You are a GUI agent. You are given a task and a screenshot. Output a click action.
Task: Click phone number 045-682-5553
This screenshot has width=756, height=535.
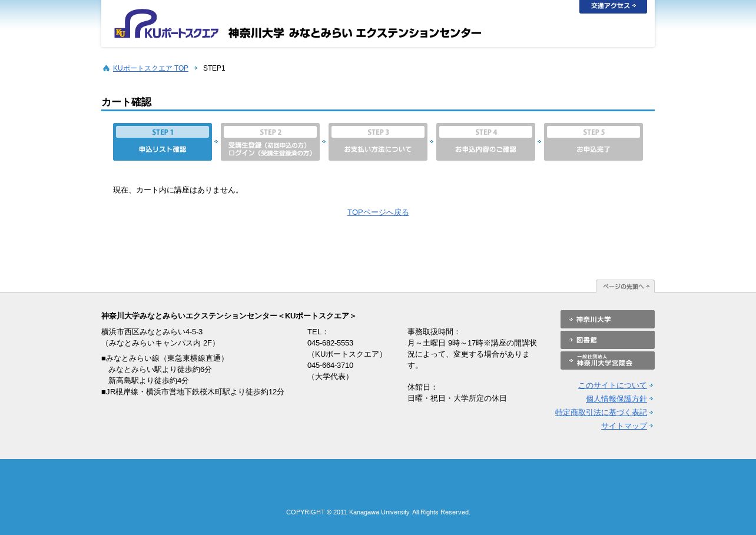330,343
